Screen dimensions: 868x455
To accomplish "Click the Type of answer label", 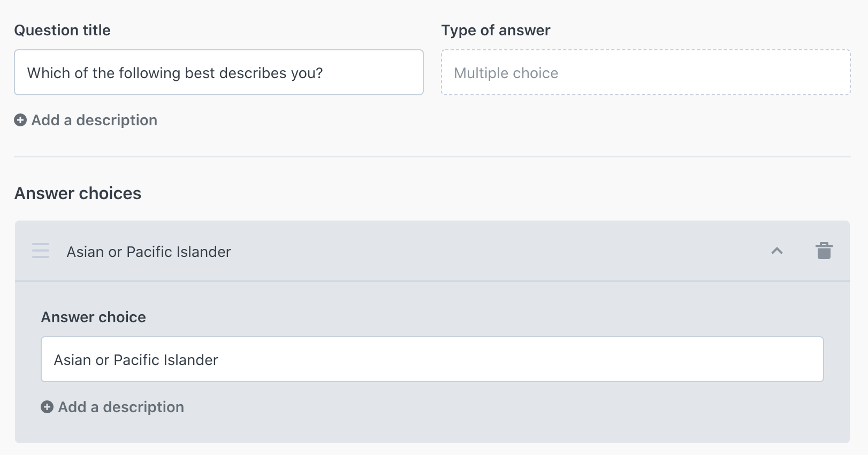I will pos(496,30).
